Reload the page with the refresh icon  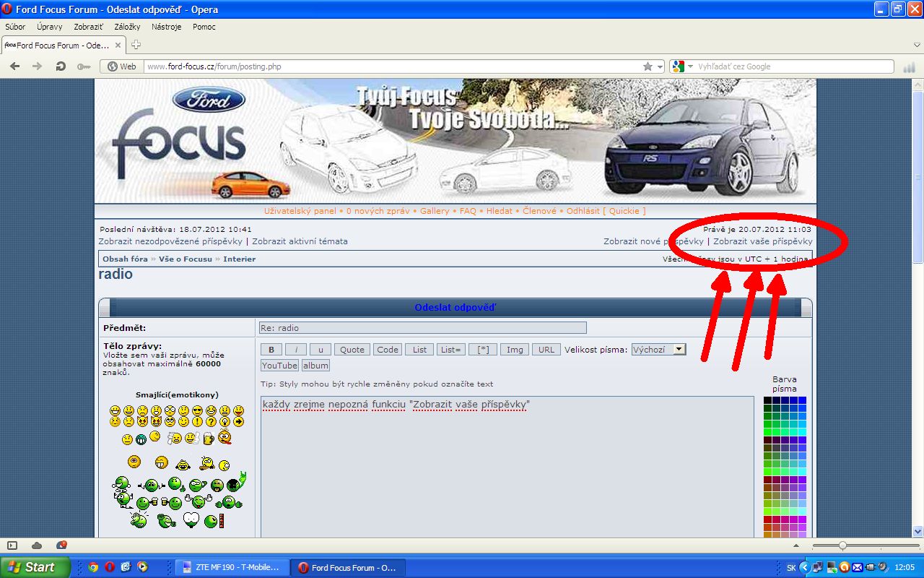point(61,66)
